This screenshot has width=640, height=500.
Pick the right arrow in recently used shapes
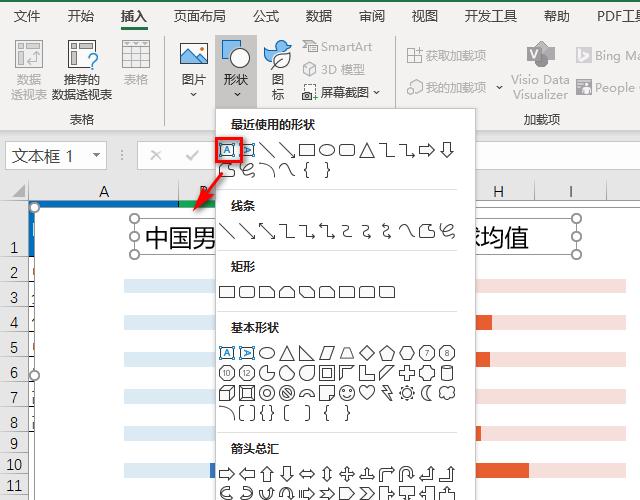point(427,150)
